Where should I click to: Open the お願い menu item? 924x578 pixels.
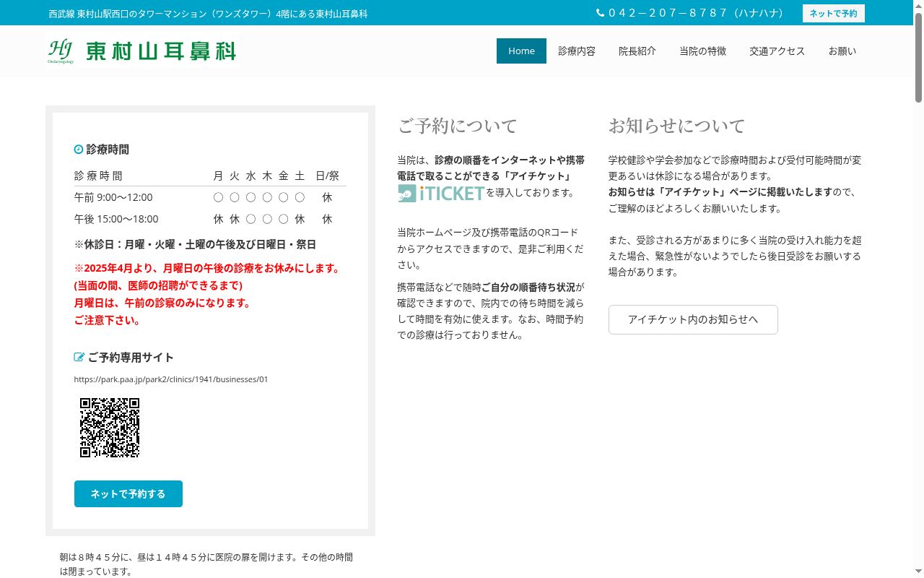point(842,51)
